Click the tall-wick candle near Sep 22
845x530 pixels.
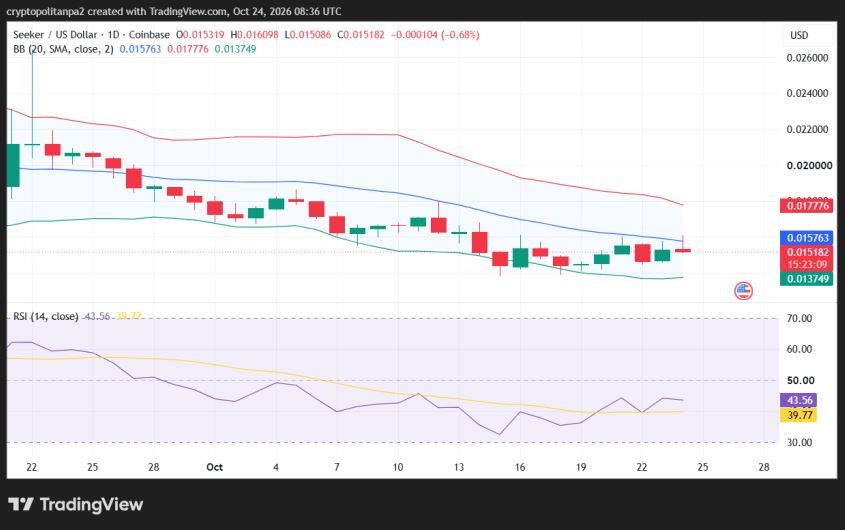coord(32,144)
